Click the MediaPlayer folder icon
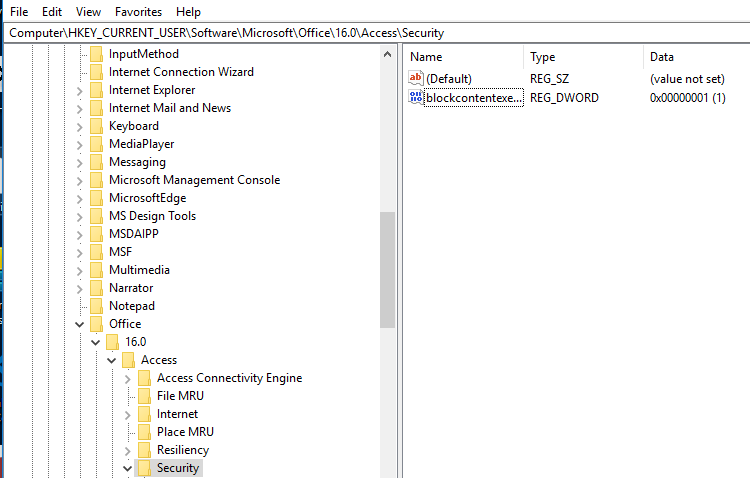Screen dimensions: 750x478 [x=96, y=144]
